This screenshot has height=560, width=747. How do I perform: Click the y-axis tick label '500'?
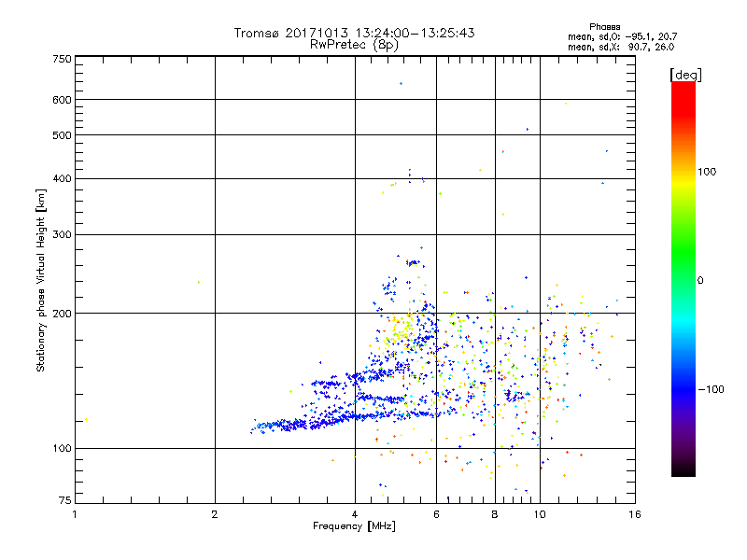click(62, 135)
